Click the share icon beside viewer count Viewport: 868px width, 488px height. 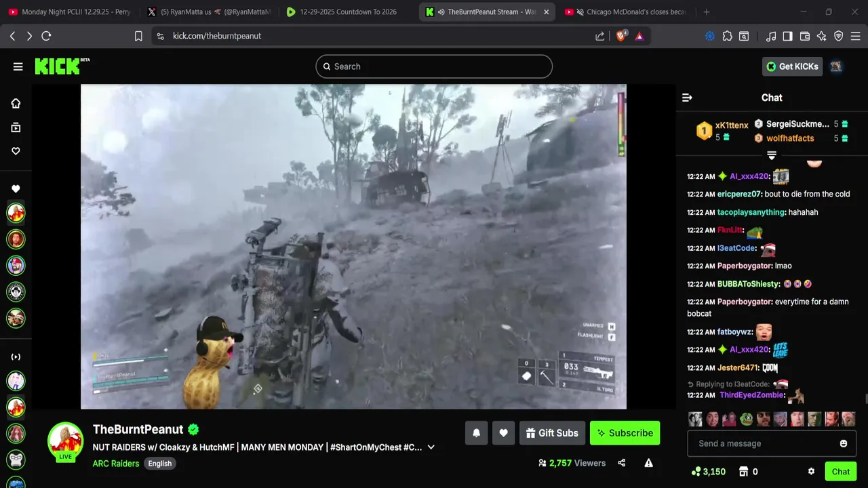[622, 463]
